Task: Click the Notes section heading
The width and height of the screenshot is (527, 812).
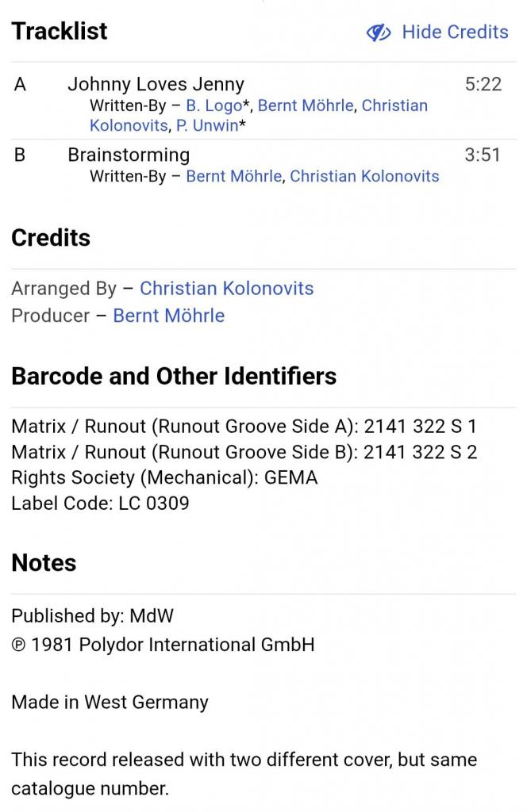Action: [x=44, y=563]
